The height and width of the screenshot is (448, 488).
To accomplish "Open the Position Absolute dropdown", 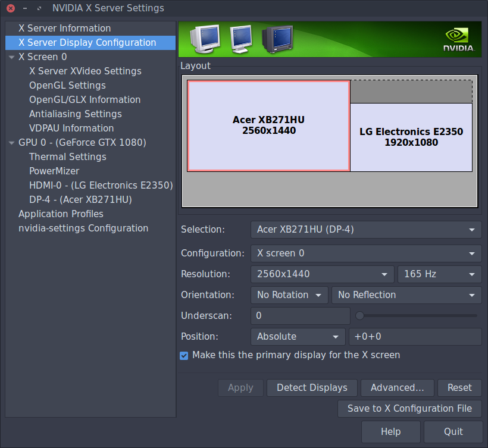I will 298,337.
